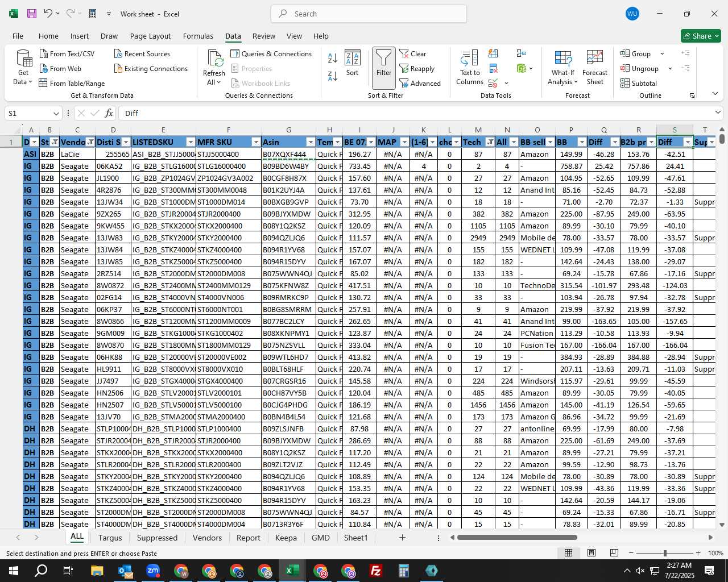Launch Text to Columns wizard
728x582 pixels.
click(470, 68)
